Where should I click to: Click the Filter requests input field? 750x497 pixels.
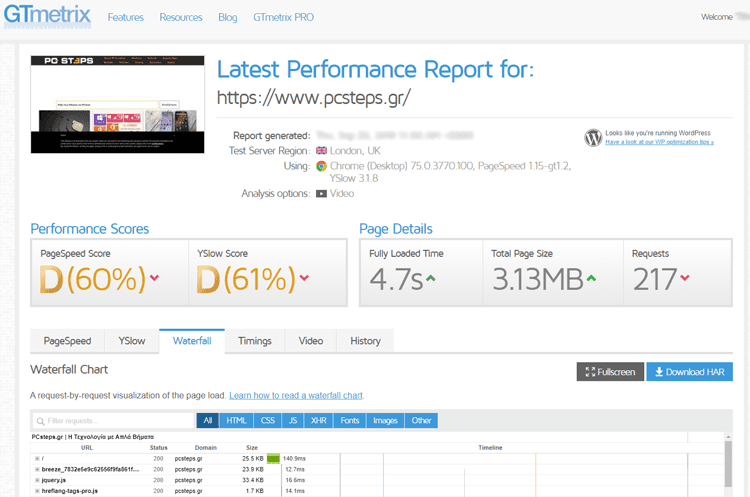coord(113,421)
